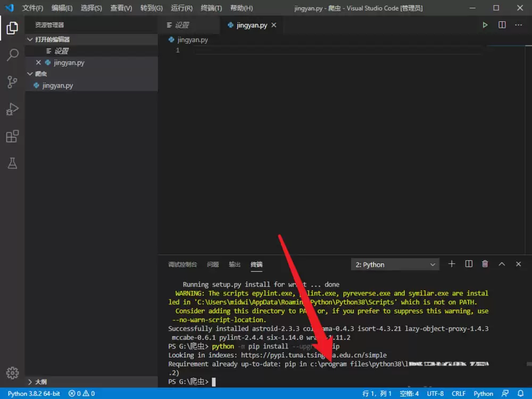This screenshot has width=532, height=399.
Task: Split the editor using split icon
Action: click(x=501, y=24)
